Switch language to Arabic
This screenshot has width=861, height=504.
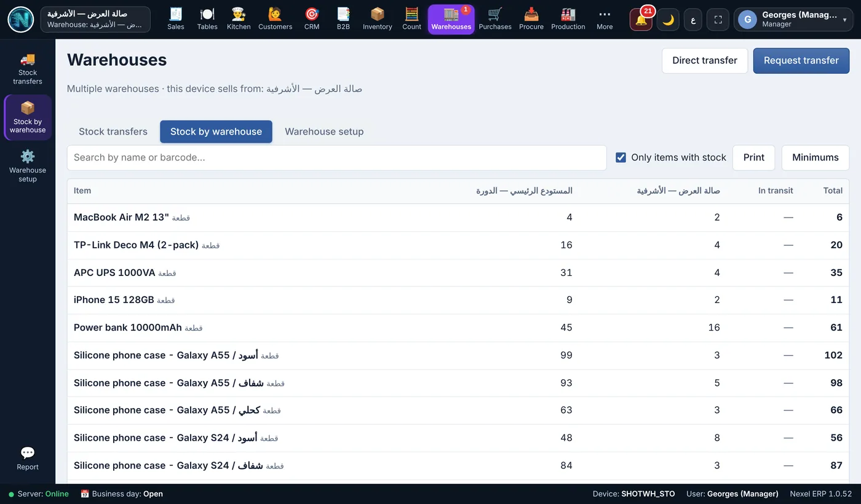click(x=693, y=20)
